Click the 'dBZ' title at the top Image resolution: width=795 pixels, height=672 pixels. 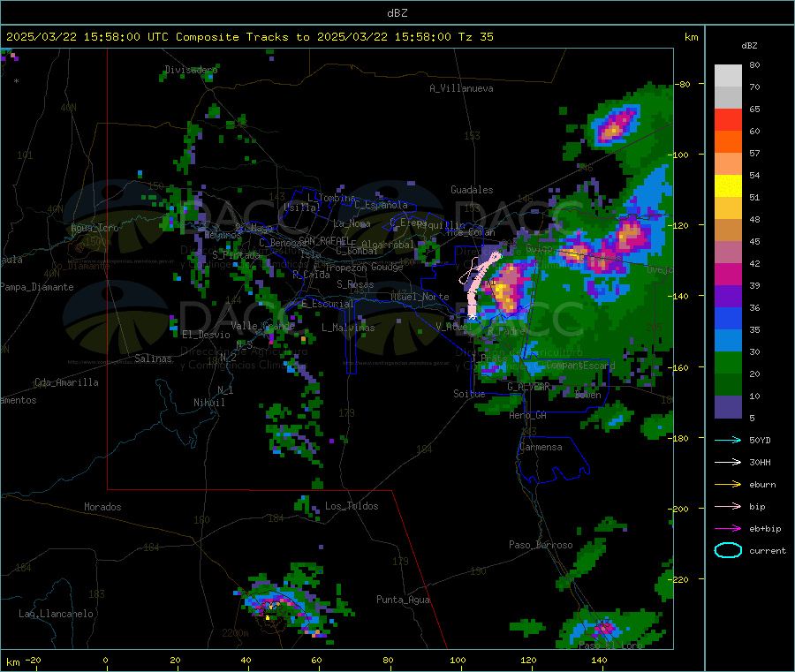click(x=397, y=13)
